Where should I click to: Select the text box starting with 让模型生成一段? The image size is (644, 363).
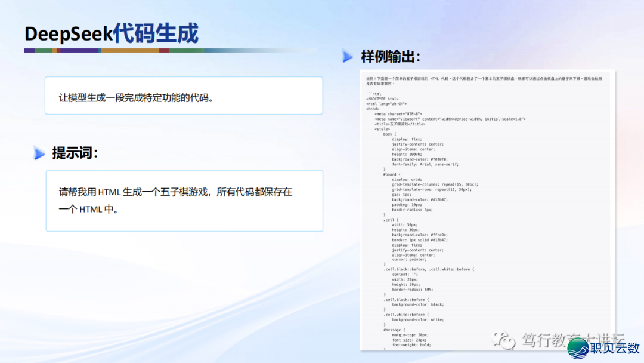point(184,96)
